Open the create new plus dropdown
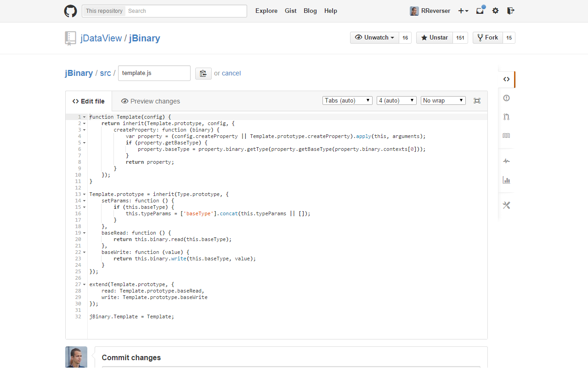The image size is (588, 368). 463,11
